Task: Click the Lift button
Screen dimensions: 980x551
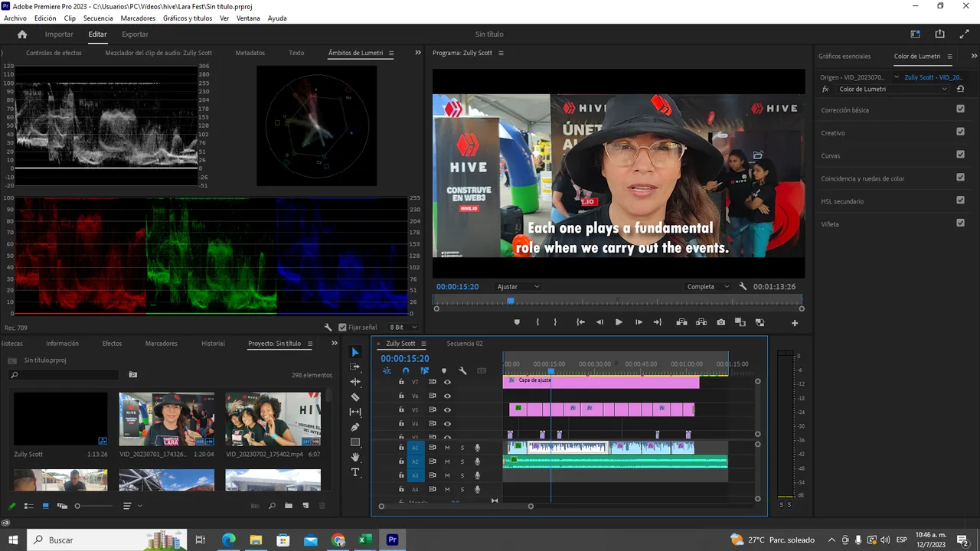Action: tap(681, 322)
